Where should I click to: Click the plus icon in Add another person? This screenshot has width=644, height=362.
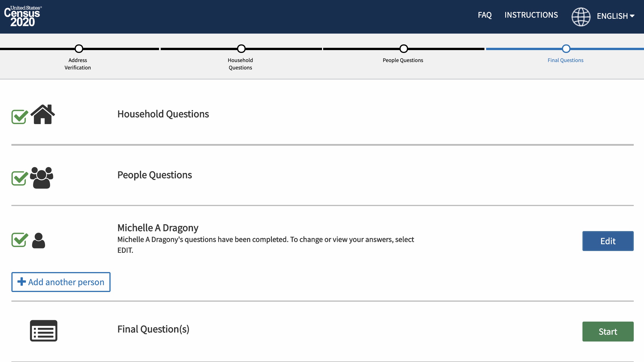(22, 282)
